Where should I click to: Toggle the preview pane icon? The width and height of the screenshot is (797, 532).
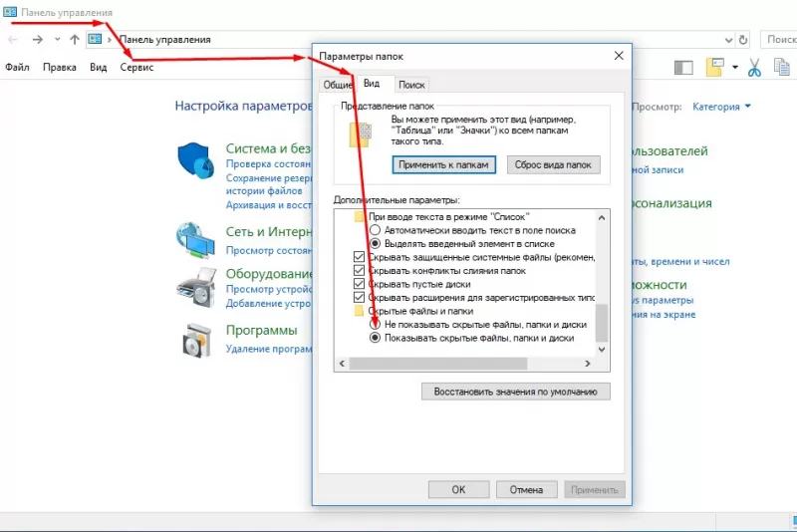click(x=683, y=68)
